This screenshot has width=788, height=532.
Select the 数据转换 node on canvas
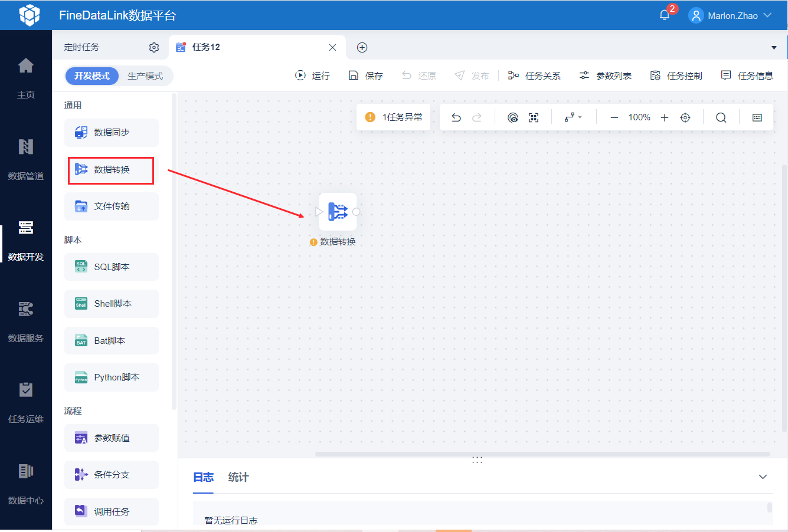coord(338,212)
